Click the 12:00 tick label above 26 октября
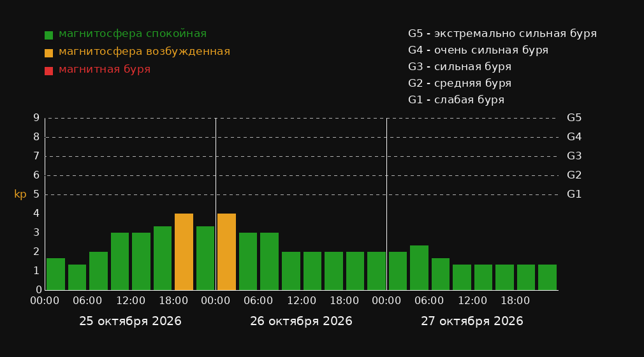The image size is (644, 357). [x=302, y=301]
